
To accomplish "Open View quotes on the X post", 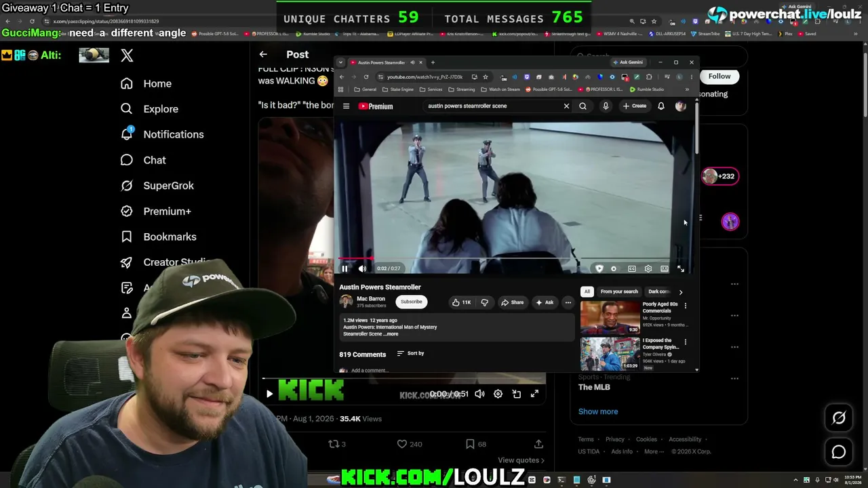I will point(521,460).
